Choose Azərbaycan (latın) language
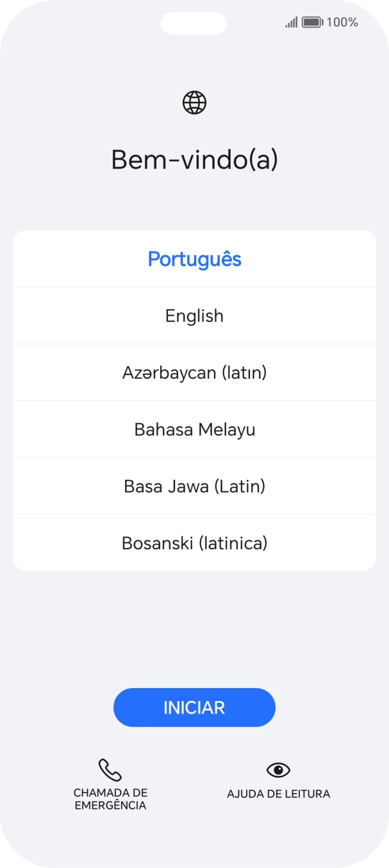This screenshot has width=389, height=868. [x=194, y=373]
